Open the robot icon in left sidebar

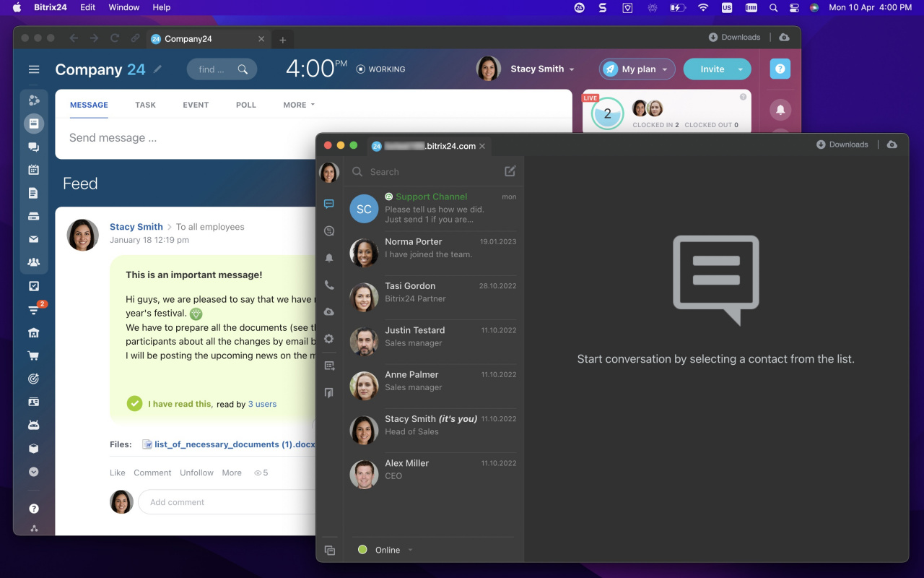34,425
